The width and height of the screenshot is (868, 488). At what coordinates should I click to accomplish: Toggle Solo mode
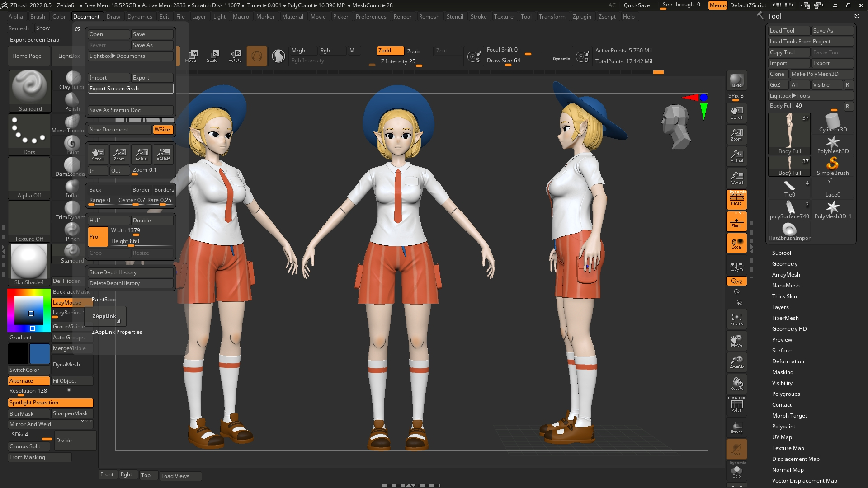(736, 472)
